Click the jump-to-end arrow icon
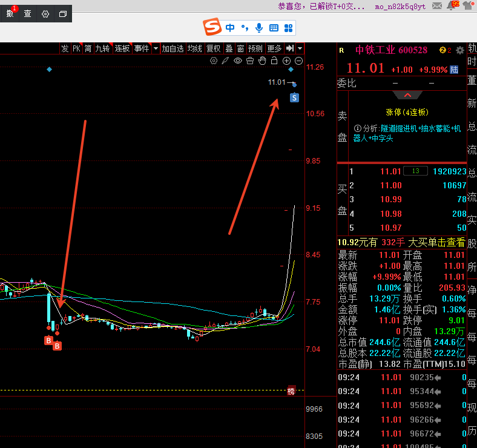This screenshot has height=448, width=477. pos(290,48)
